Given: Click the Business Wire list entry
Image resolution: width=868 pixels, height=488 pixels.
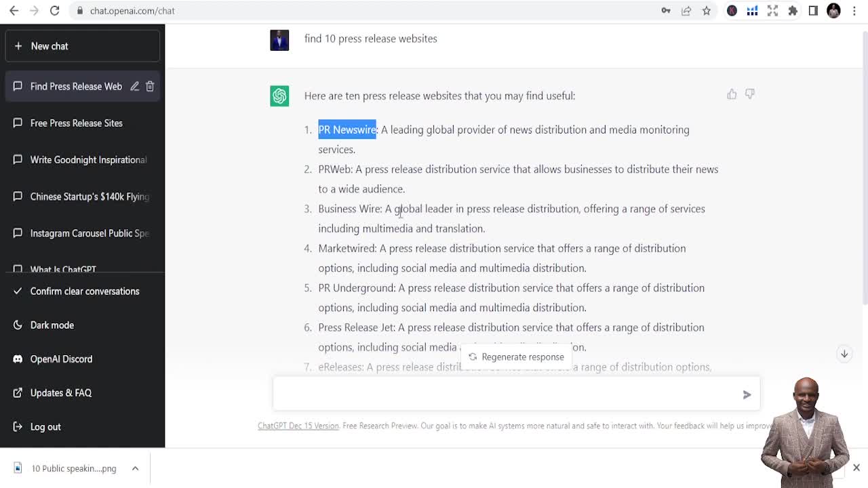Looking at the screenshot, I should point(511,218).
